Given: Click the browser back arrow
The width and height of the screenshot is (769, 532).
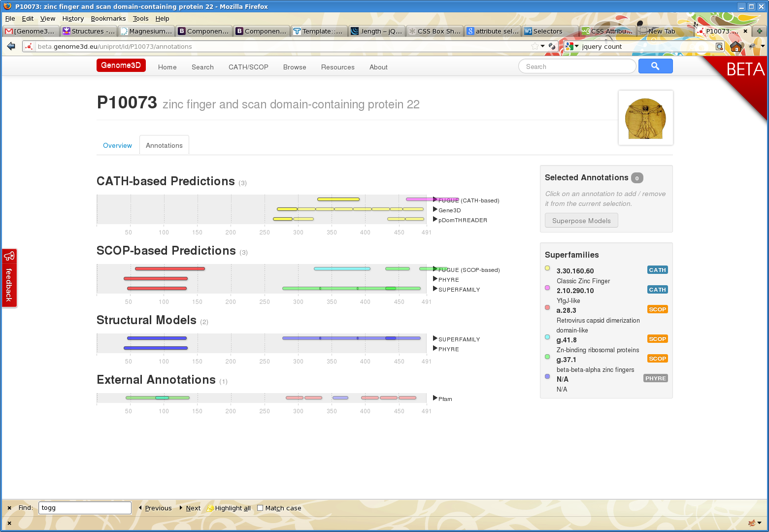Looking at the screenshot, I should (11, 46).
